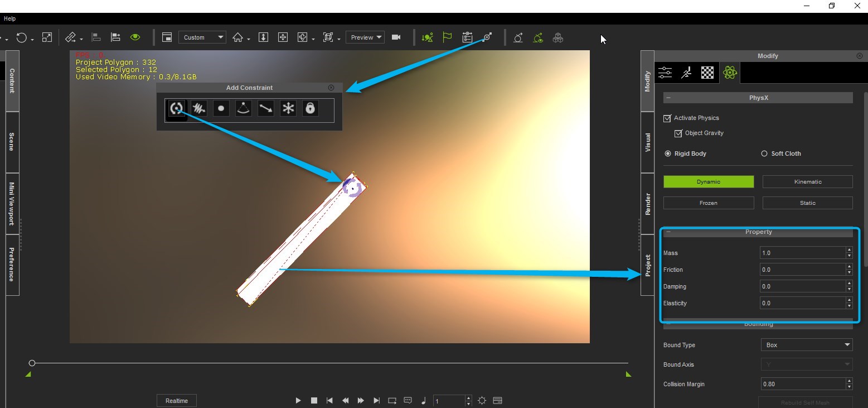868x408 pixels.
Task: Select Rigid Body radio button
Action: click(668, 153)
